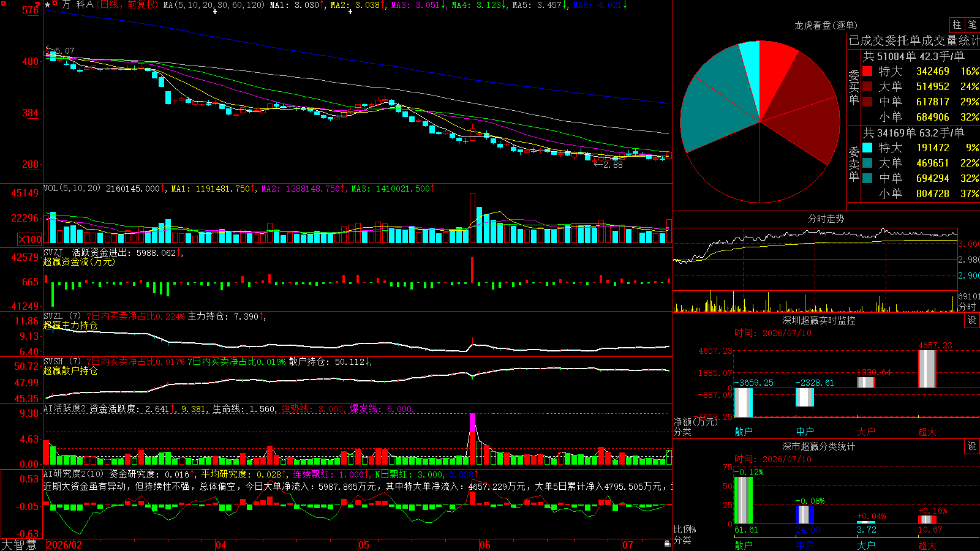Viewport: 980px width, 551px height.
Task: Open 设 settings for 深市超赢分类统计 panel
Action: click(971, 446)
